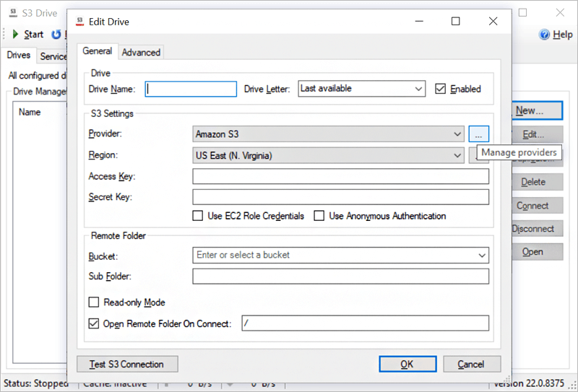This screenshot has width=578, height=392.
Task: Select the General tab
Action: [98, 51]
